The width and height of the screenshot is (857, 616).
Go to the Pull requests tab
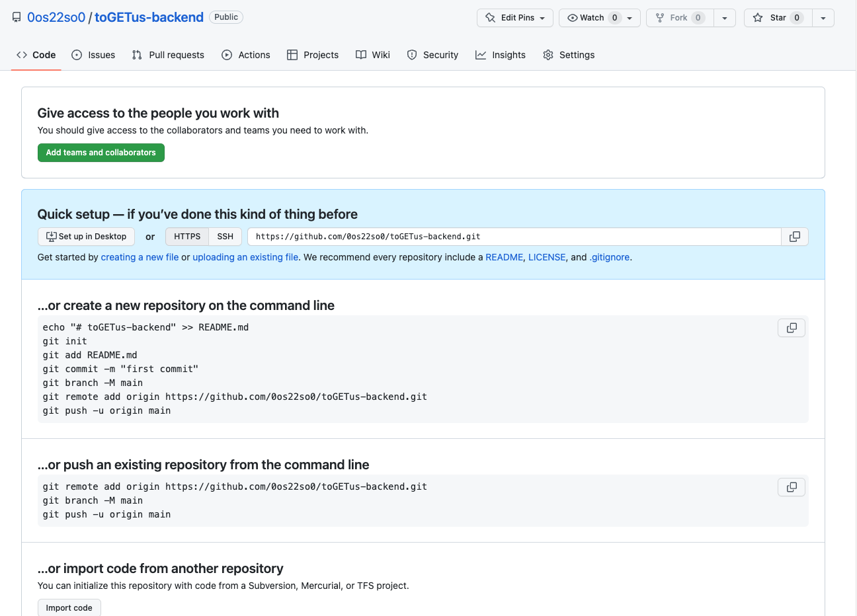[168, 55]
